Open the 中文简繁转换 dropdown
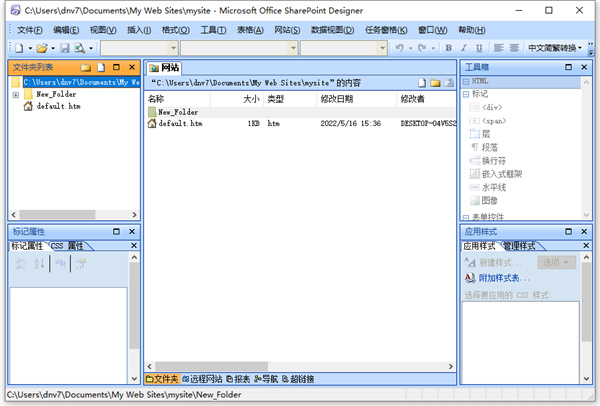Viewport: 600px width, 406px height. coord(555,48)
